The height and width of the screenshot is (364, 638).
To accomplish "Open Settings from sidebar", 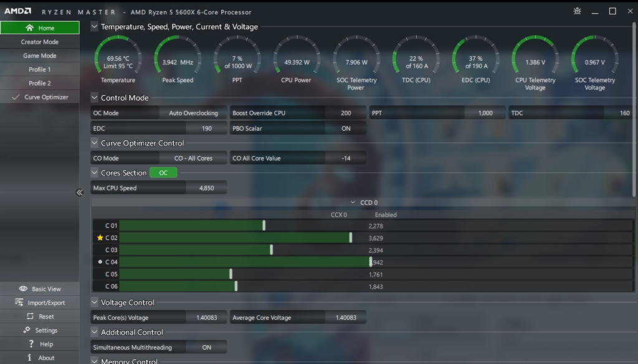I will point(40,330).
